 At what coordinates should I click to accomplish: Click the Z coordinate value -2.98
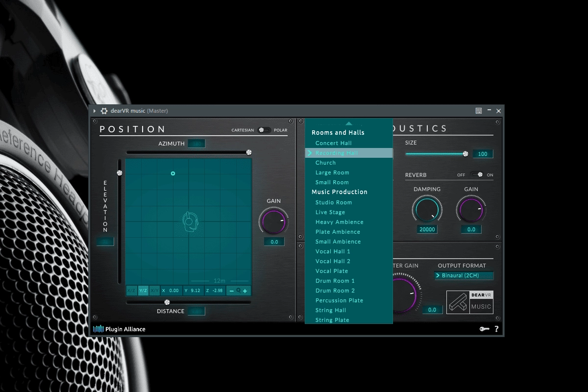(x=218, y=291)
